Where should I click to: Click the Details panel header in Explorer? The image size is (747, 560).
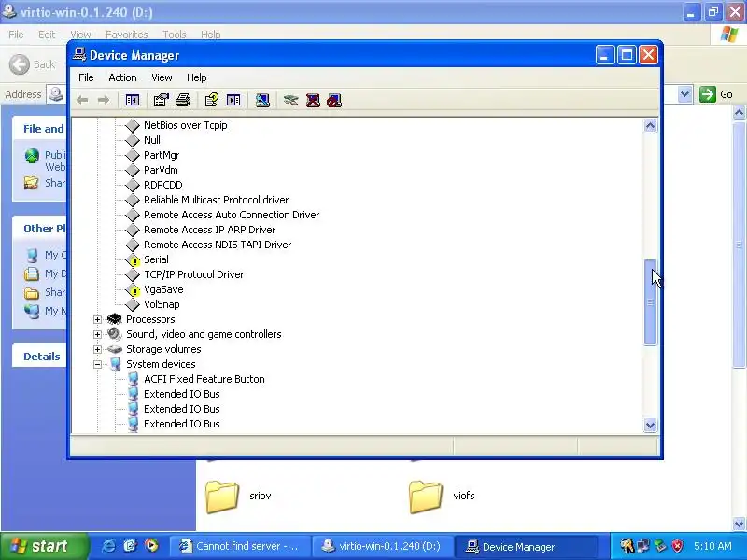tap(39, 357)
